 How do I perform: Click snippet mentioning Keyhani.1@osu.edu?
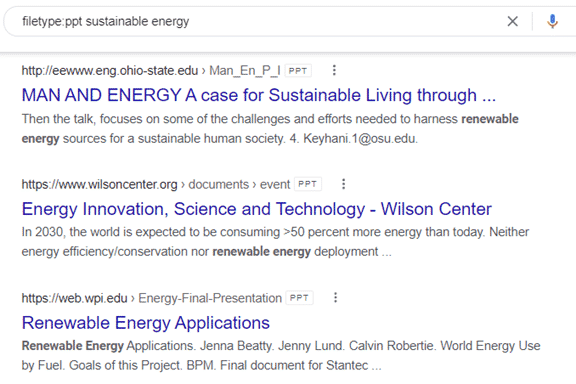tap(270, 129)
